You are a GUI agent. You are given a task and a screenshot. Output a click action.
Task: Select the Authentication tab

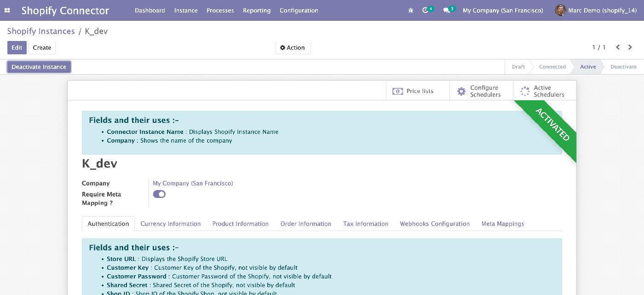109,224
